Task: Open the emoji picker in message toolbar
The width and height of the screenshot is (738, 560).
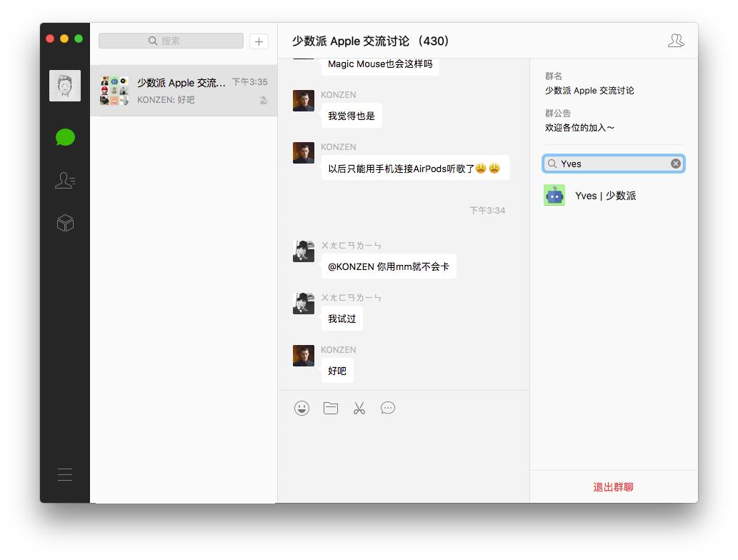Action: [301, 408]
